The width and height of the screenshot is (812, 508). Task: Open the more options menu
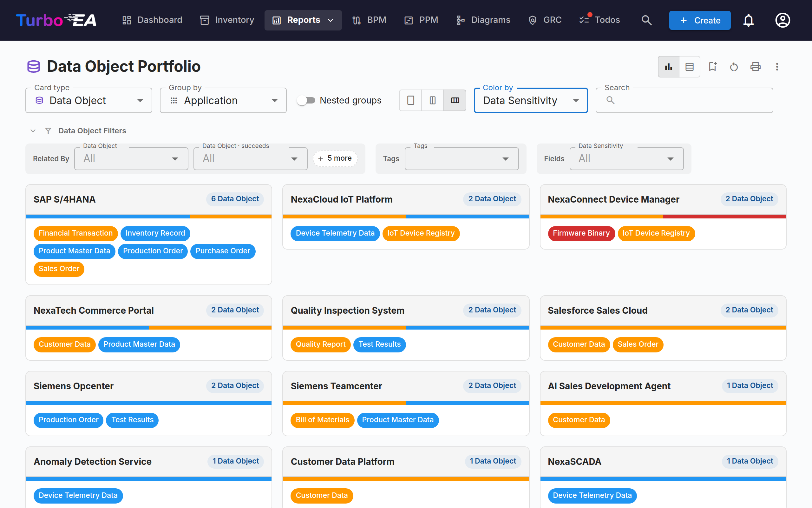[x=777, y=67]
